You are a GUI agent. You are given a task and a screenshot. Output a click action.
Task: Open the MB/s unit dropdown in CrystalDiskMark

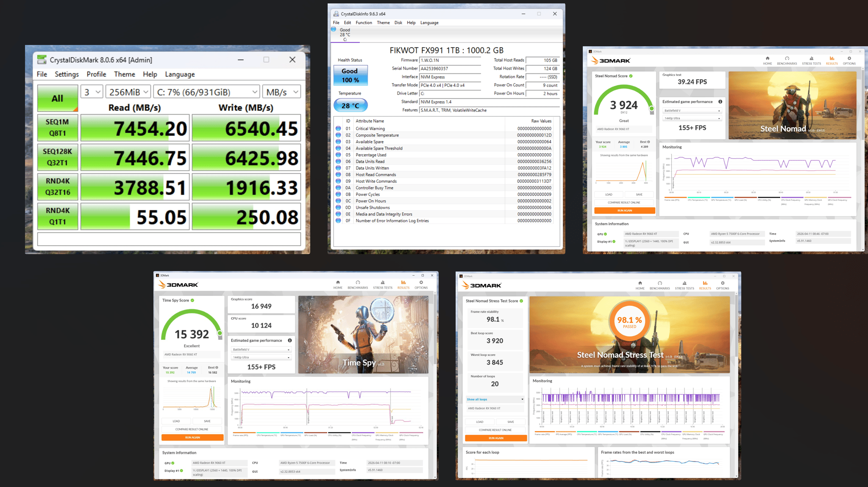point(282,92)
